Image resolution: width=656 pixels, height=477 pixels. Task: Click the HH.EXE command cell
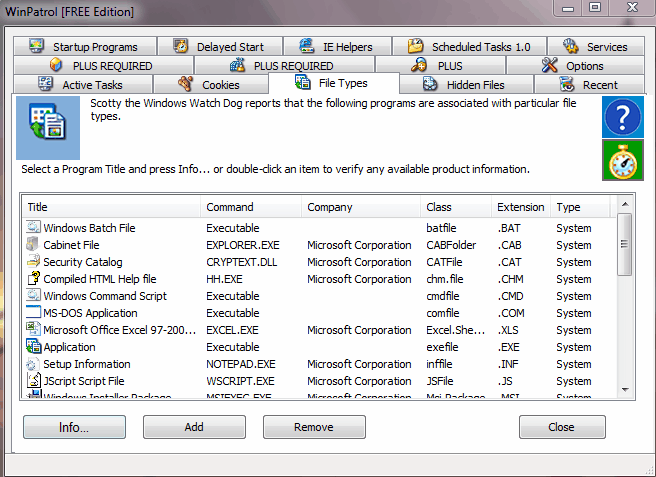[x=224, y=279]
